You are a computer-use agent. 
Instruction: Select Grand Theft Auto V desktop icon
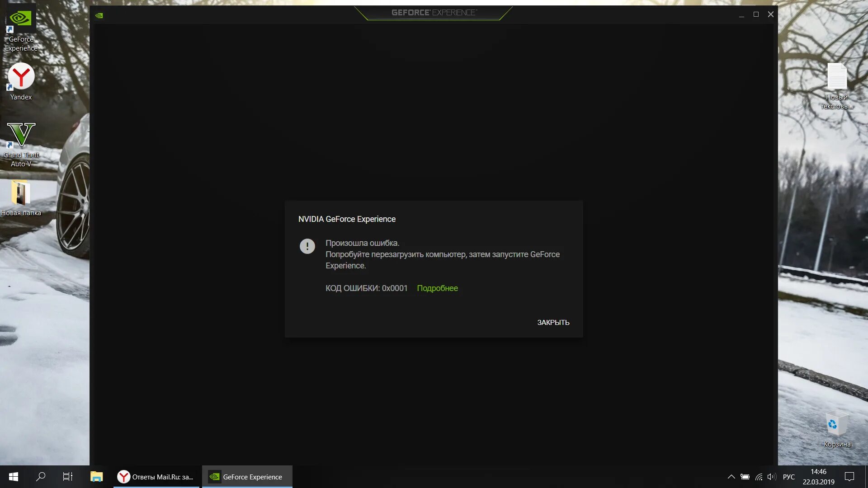[x=21, y=145]
